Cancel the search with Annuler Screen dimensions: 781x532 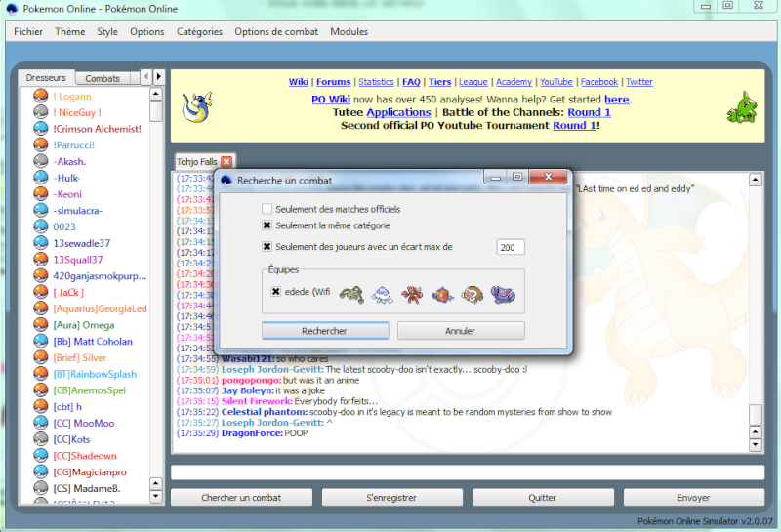[x=460, y=331]
